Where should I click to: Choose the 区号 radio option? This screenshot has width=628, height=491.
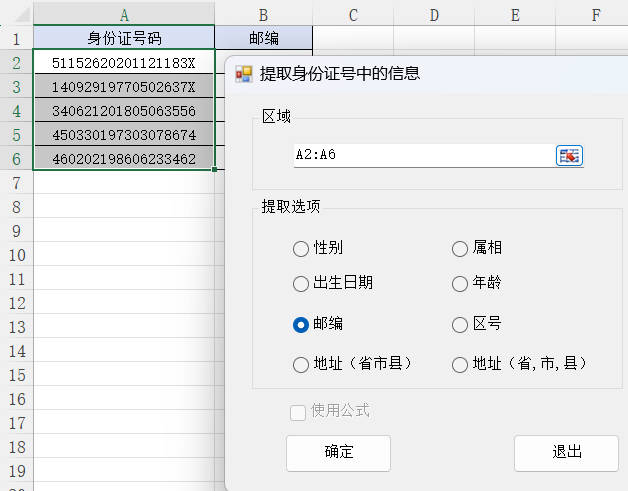460,325
